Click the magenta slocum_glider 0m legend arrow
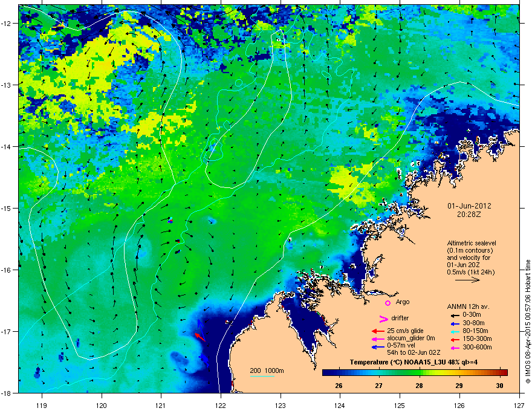Viewport: 532px width, 411px height. [378, 339]
